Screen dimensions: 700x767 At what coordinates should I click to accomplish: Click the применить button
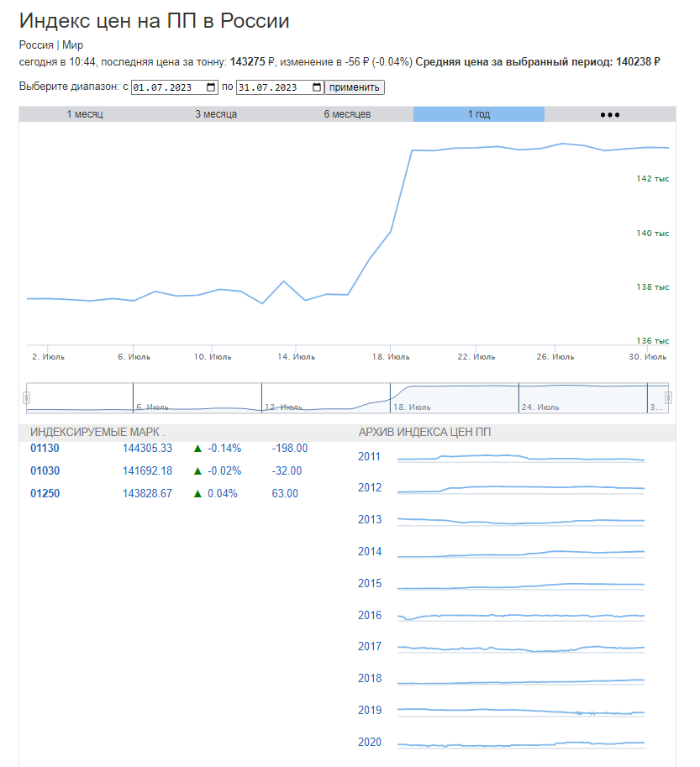click(x=355, y=87)
